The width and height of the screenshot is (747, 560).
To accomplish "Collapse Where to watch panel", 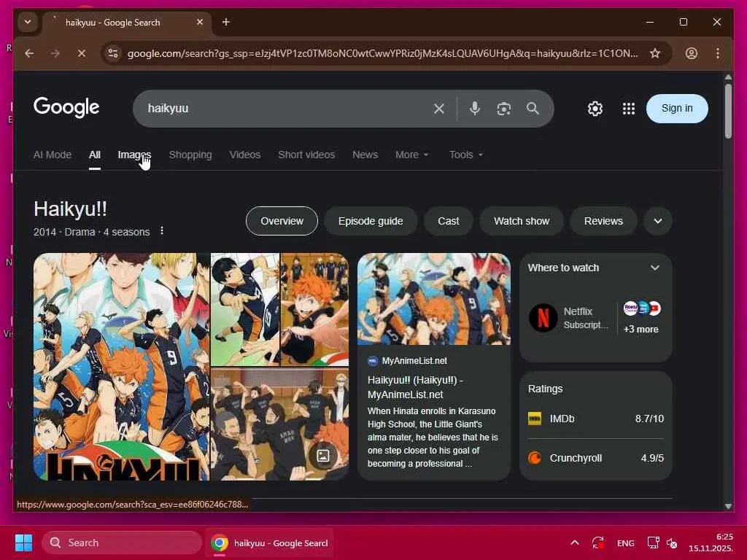I will (x=655, y=268).
